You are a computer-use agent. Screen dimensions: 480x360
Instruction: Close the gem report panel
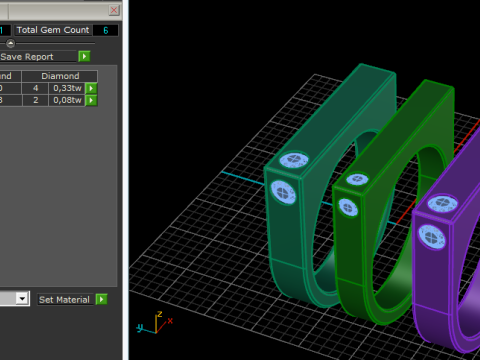click(x=114, y=10)
